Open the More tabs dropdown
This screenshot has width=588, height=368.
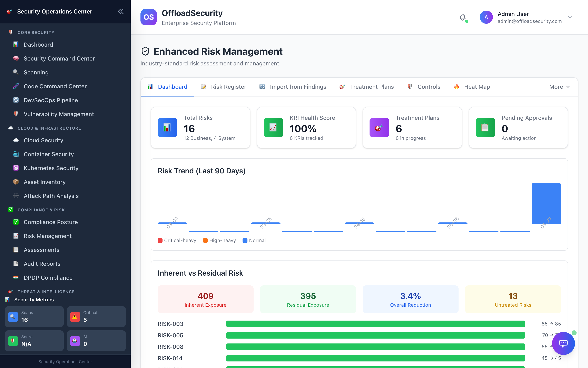(560, 87)
